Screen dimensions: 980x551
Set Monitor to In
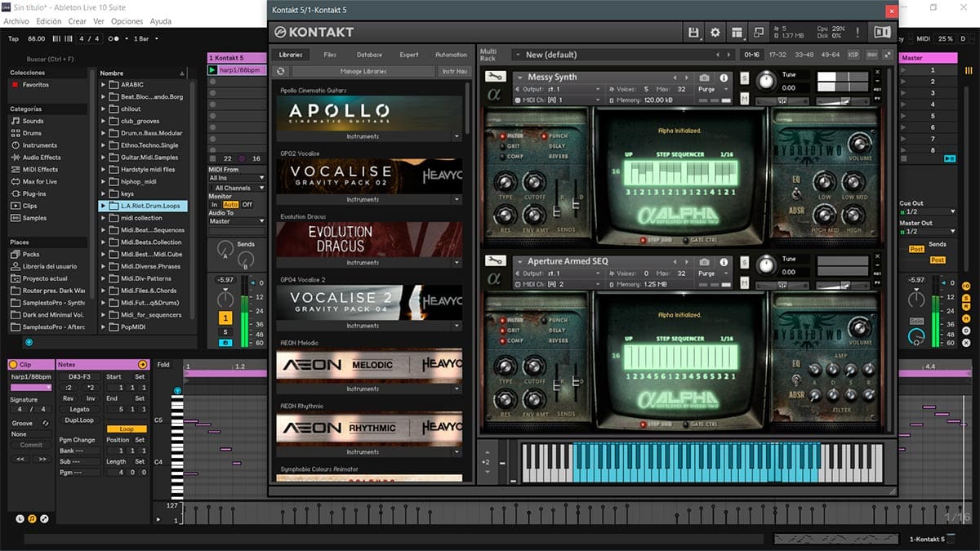coord(215,204)
